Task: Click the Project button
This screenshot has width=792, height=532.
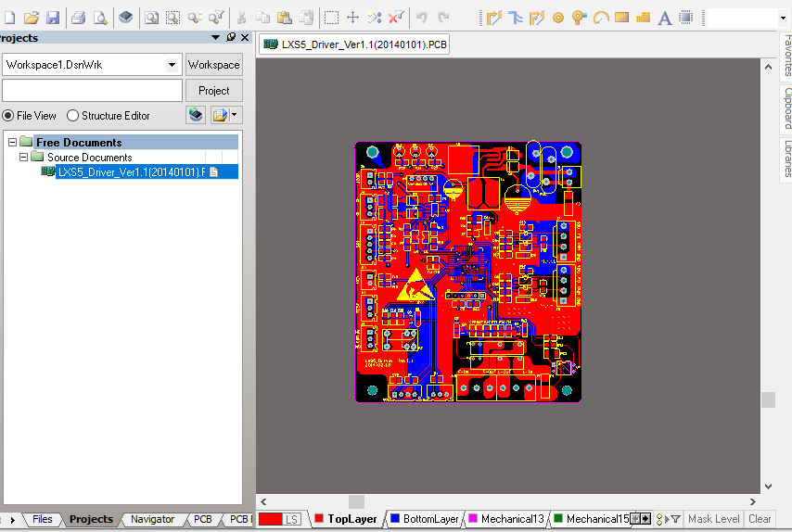Action: tap(213, 91)
